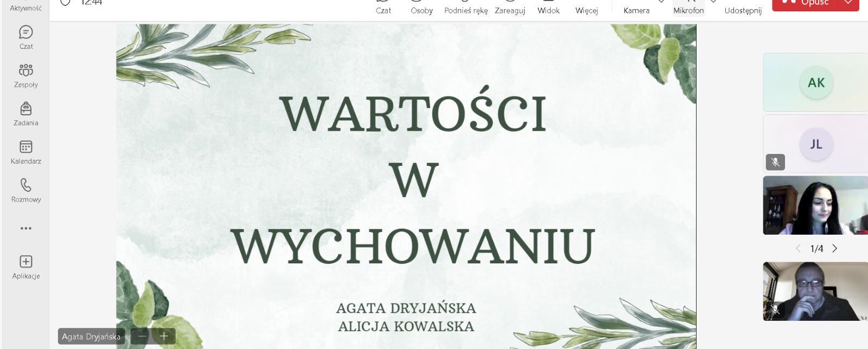Screen dimensions: 868x349
Task: Go to previous participants page
Action: [x=798, y=248]
